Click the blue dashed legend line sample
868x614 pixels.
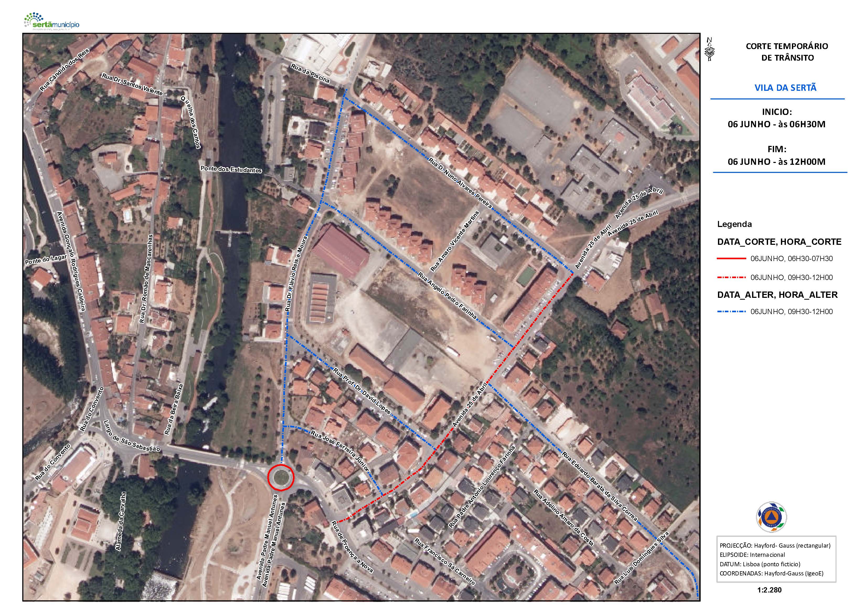(x=731, y=312)
